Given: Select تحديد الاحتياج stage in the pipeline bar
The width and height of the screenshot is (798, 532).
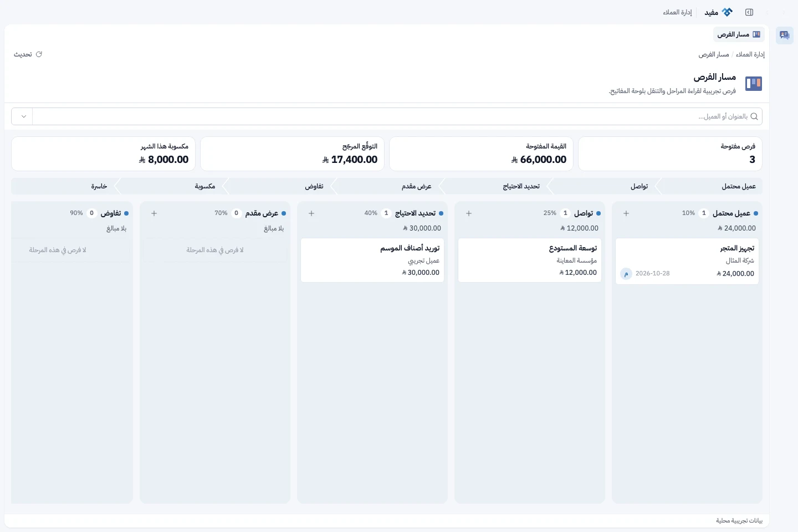Looking at the screenshot, I should pyautogui.click(x=497, y=186).
